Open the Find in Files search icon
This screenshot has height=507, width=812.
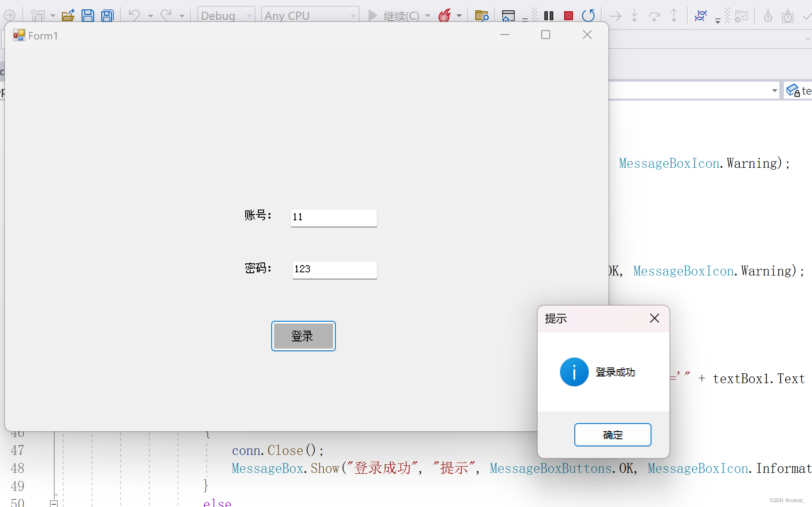482,16
